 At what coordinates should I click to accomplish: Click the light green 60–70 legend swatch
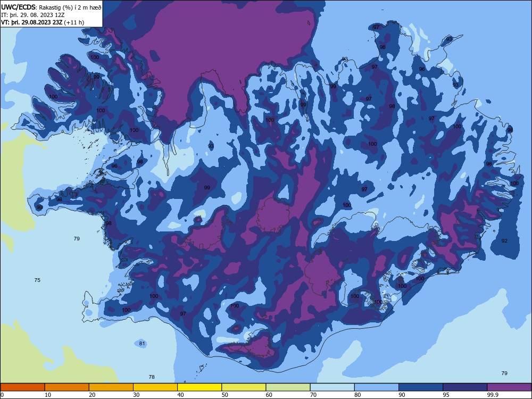coord(288,387)
